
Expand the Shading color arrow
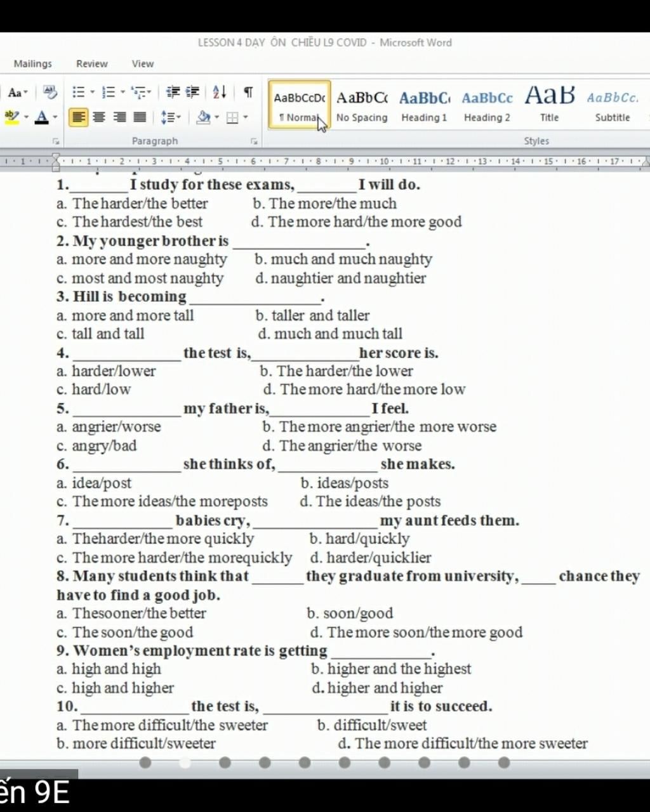point(216,117)
